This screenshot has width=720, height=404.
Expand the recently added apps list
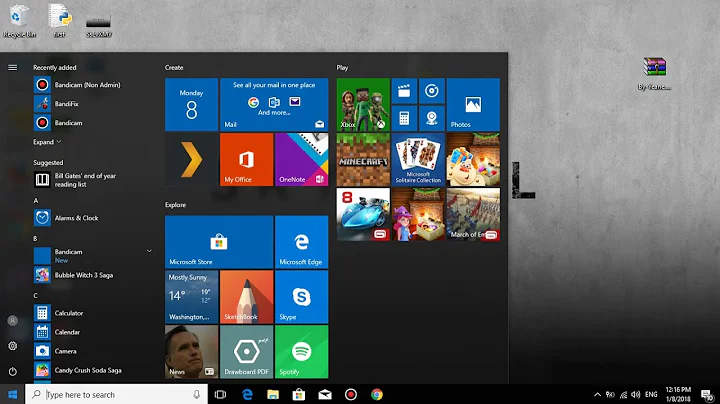47,142
